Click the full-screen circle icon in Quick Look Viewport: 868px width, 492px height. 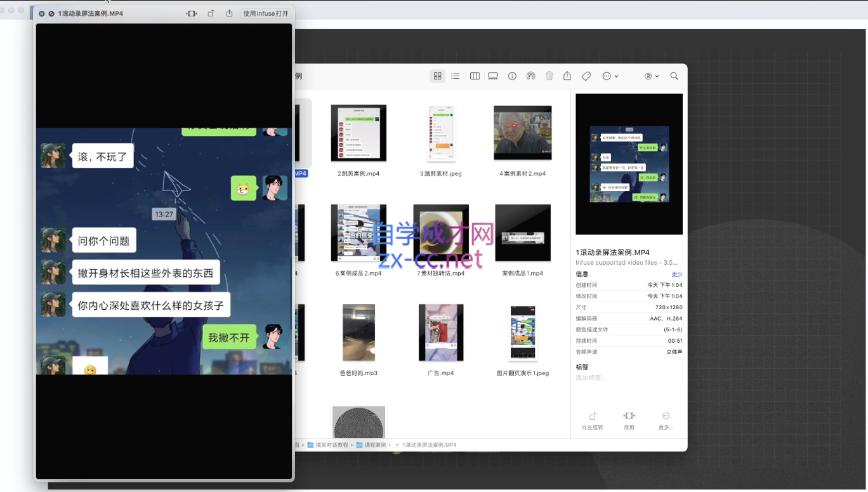click(51, 13)
